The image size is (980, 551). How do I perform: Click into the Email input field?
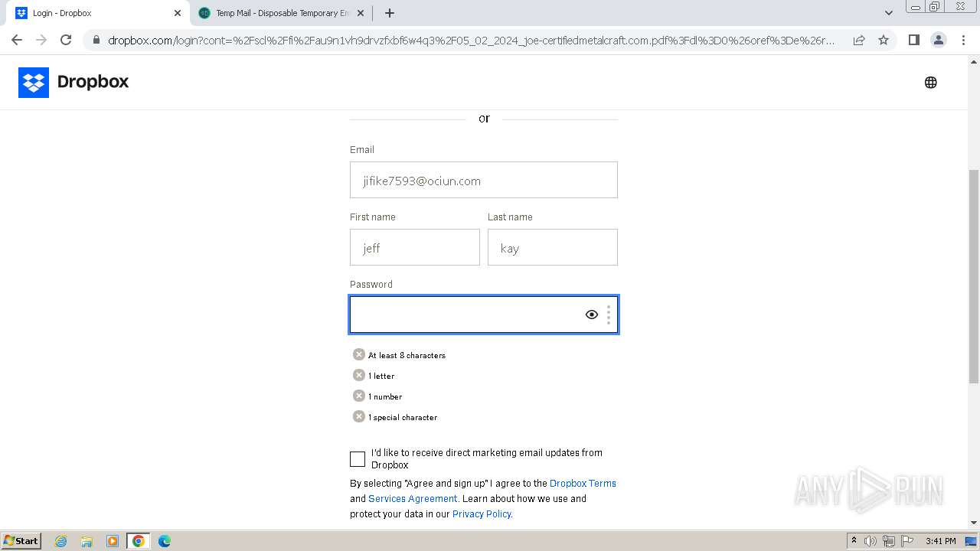click(x=484, y=180)
